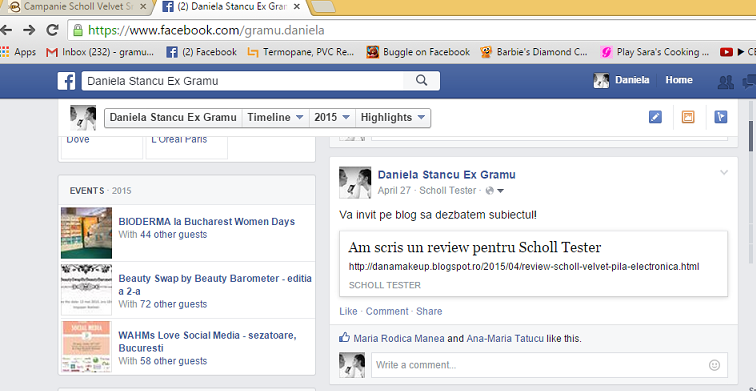This screenshot has width=756, height=391.
Task: Switch to Campanie Scholl Velvet tab
Action: pyautogui.click(x=79, y=7)
